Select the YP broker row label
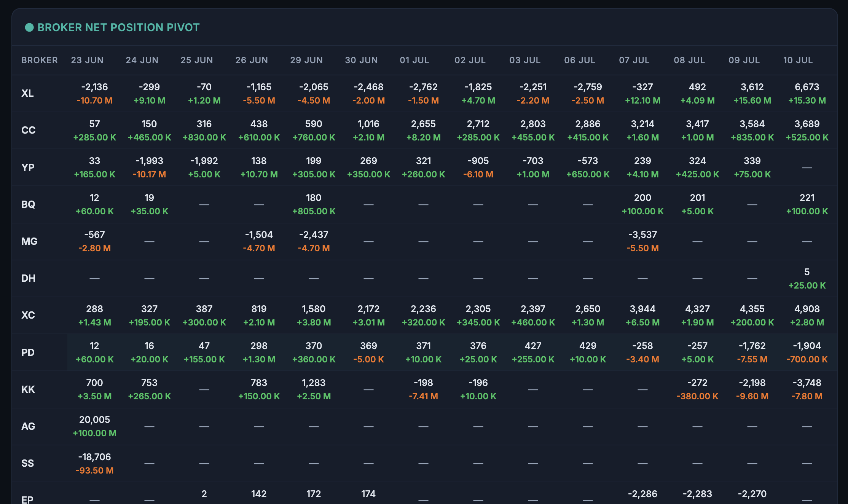 [28, 167]
